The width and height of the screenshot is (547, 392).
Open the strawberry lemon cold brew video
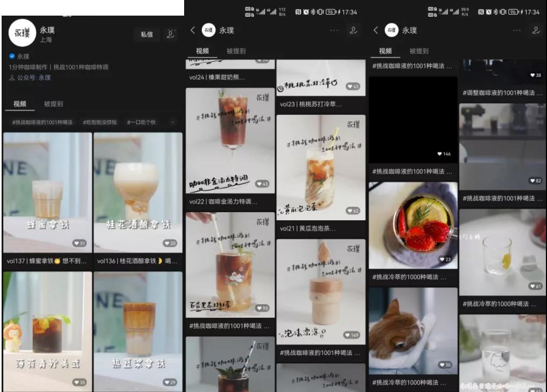(x=413, y=225)
